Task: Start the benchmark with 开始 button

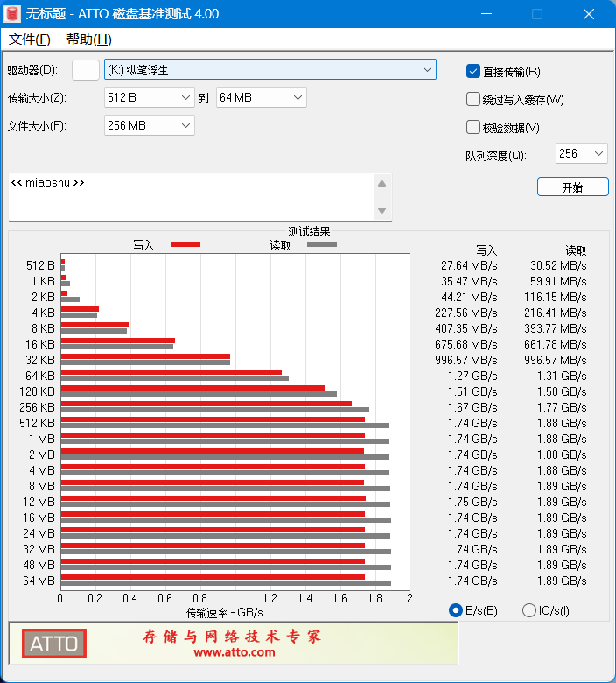Action: click(x=573, y=187)
